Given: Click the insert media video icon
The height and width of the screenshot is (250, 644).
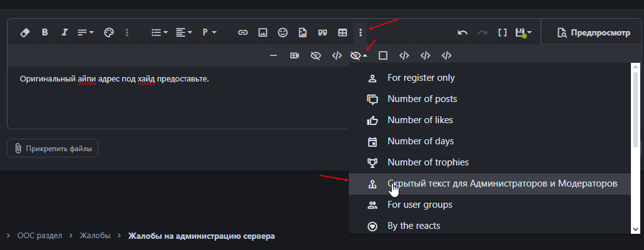Looking at the screenshot, I should (295, 55).
